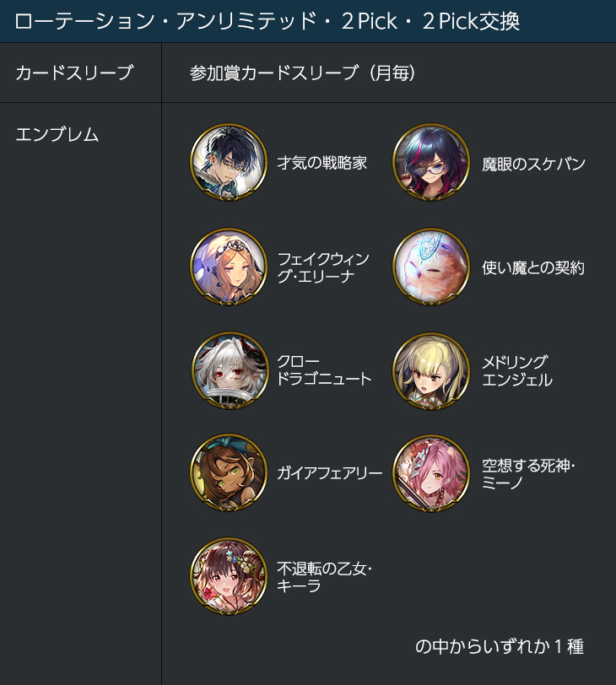Click the エンブレム row label
The width and height of the screenshot is (616, 685).
57,134
